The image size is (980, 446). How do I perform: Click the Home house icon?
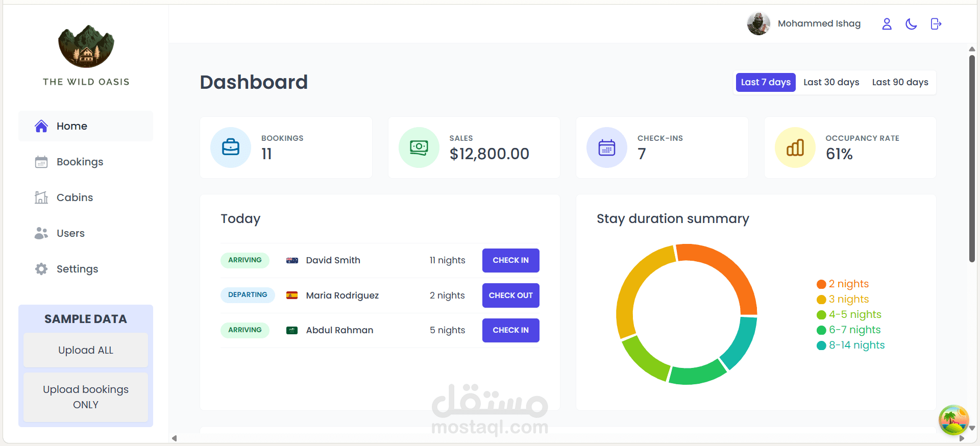pyautogui.click(x=41, y=126)
